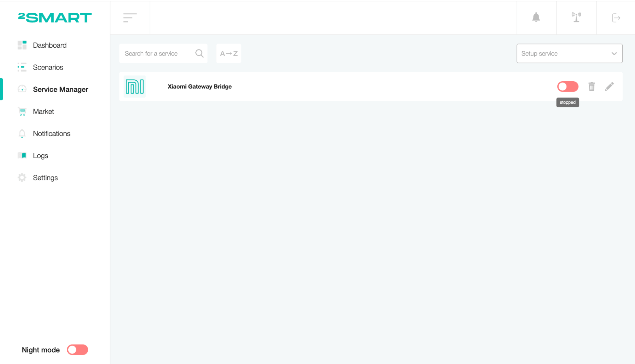Click the Xiaomi Mi logo icon
Viewport: 635px width, 364px height.
[134, 86]
